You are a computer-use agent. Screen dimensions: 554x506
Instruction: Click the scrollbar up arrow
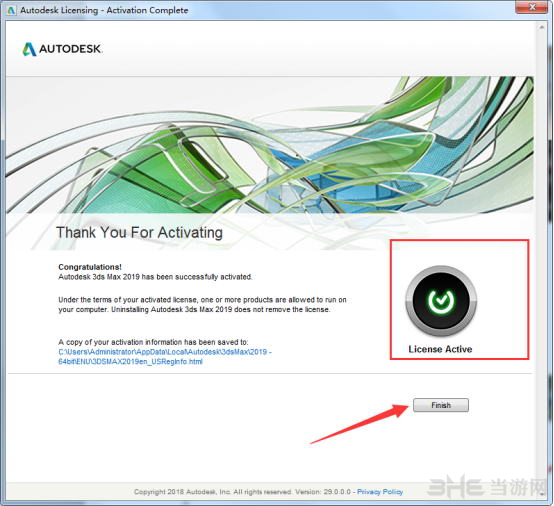pos(542,27)
